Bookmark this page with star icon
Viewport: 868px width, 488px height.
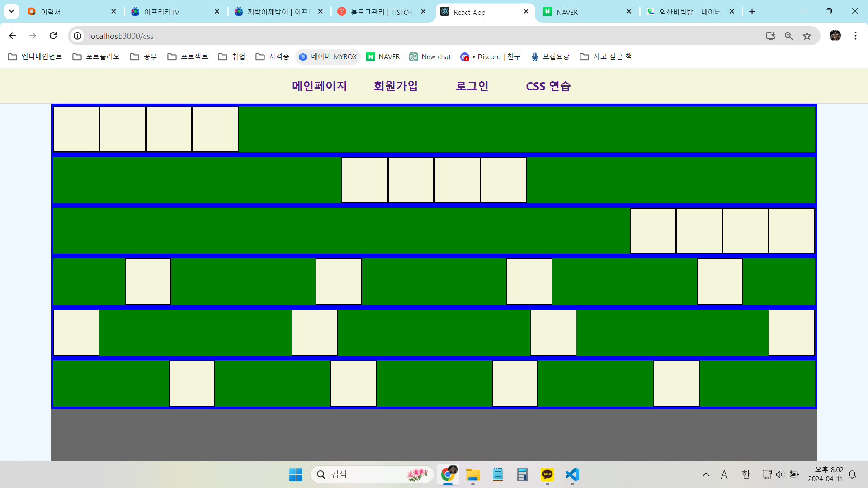(x=807, y=36)
